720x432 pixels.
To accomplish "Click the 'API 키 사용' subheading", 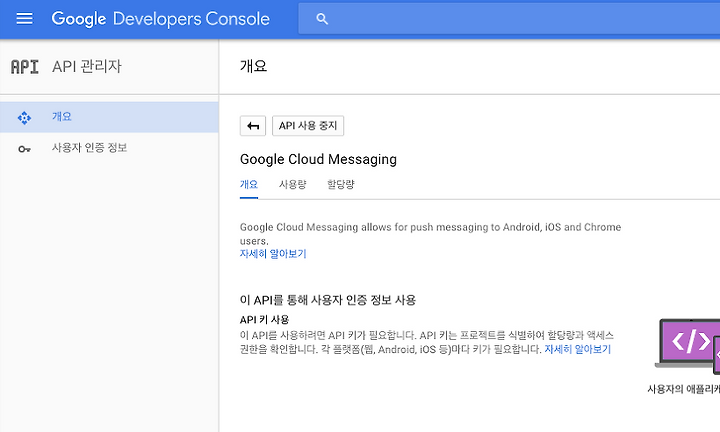I will [264, 320].
